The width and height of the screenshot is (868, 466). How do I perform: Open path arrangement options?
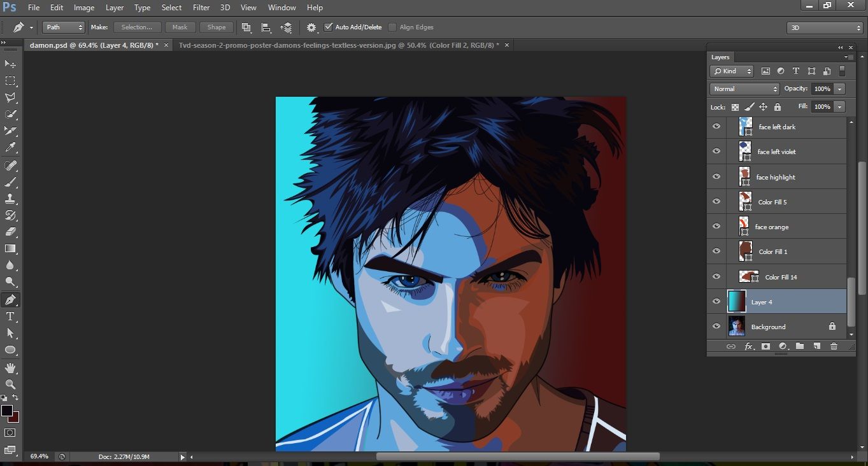pos(286,27)
